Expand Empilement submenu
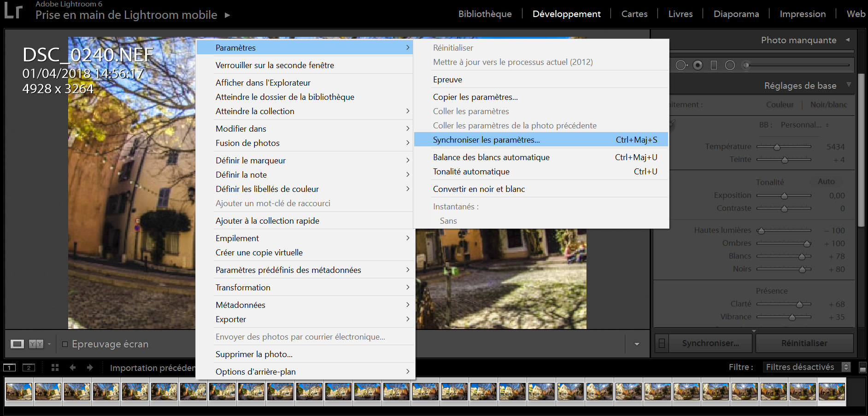 point(305,238)
